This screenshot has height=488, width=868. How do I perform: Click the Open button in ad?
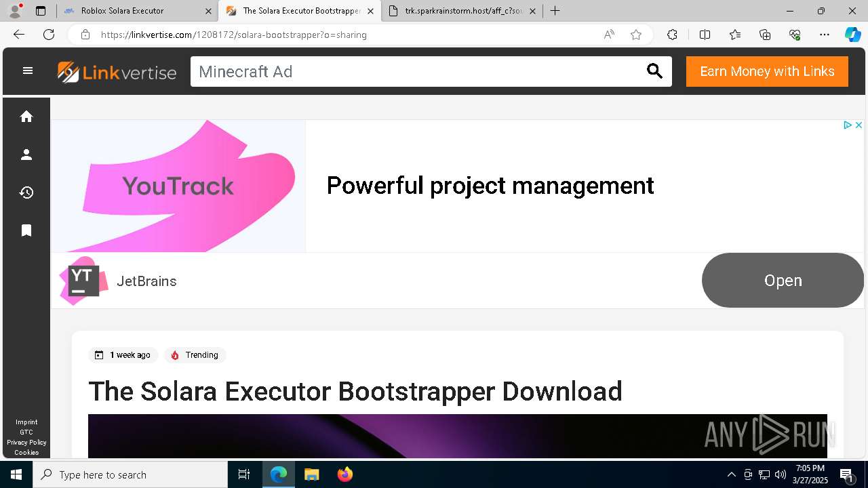pos(783,281)
